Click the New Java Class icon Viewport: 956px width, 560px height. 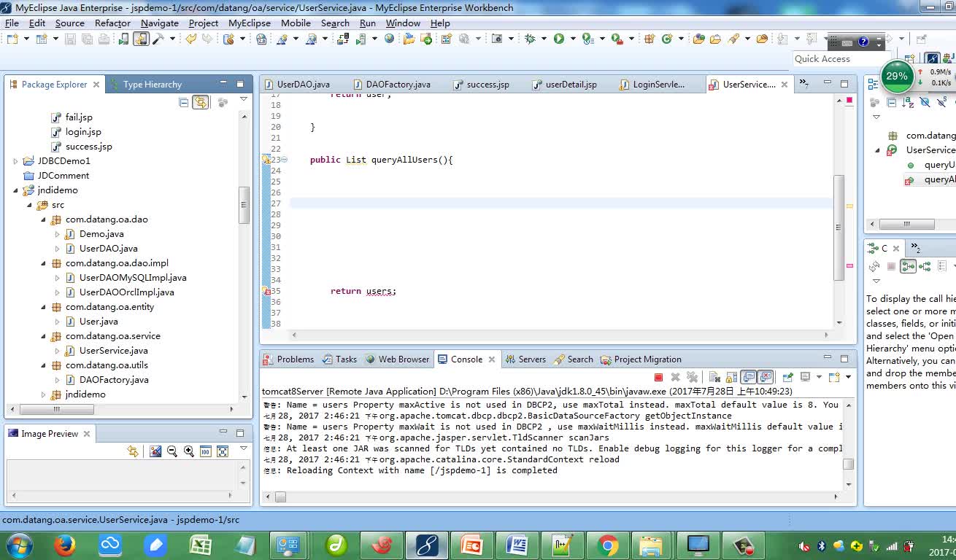pos(666,39)
